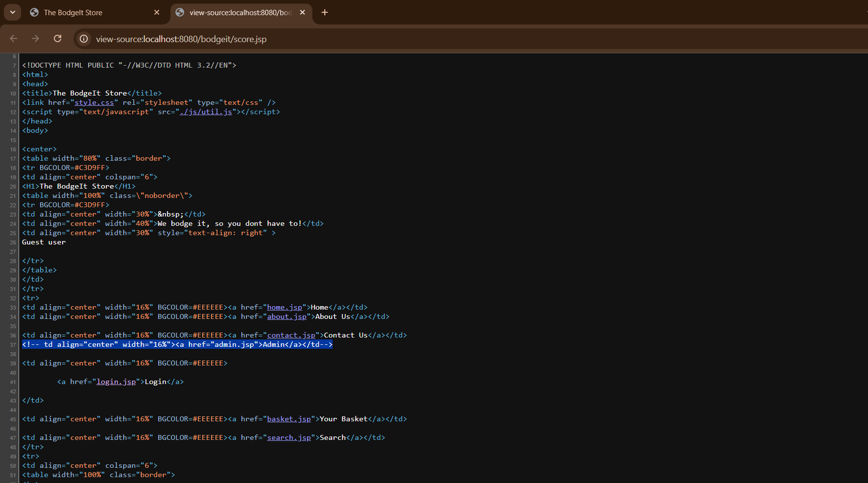
Task: Click the <center> tag line
Action: pyautogui.click(x=39, y=149)
